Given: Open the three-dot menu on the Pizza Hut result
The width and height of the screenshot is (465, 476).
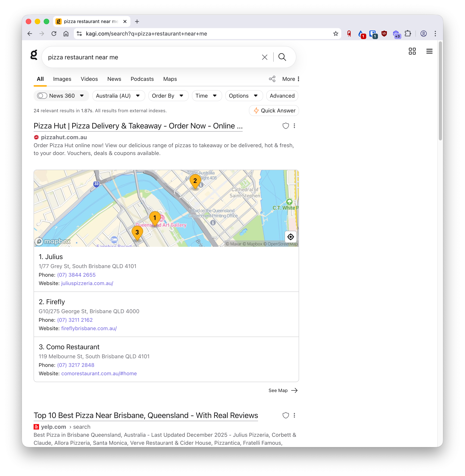Looking at the screenshot, I should pos(294,126).
